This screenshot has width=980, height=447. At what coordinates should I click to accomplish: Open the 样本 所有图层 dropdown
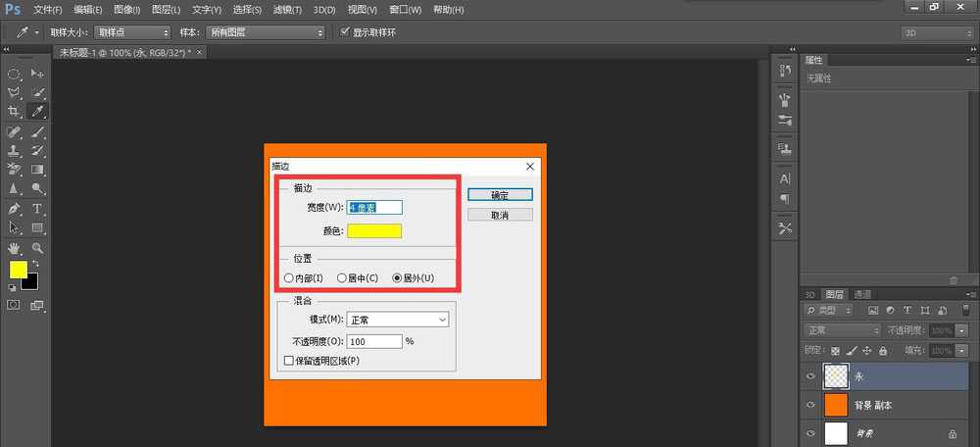pyautogui.click(x=265, y=32)
